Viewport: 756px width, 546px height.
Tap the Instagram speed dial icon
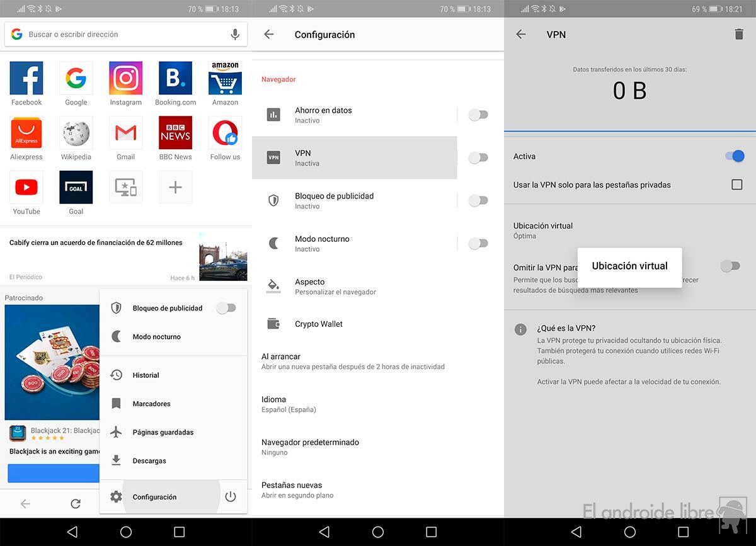click(125, 78)
